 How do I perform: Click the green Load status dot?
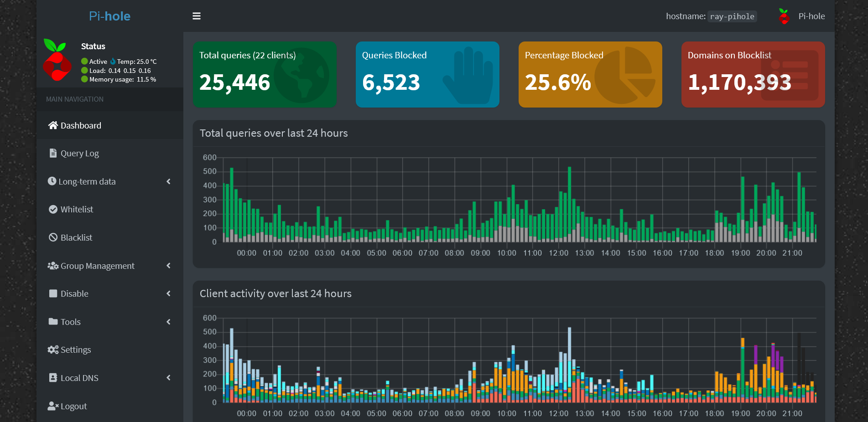84,70
